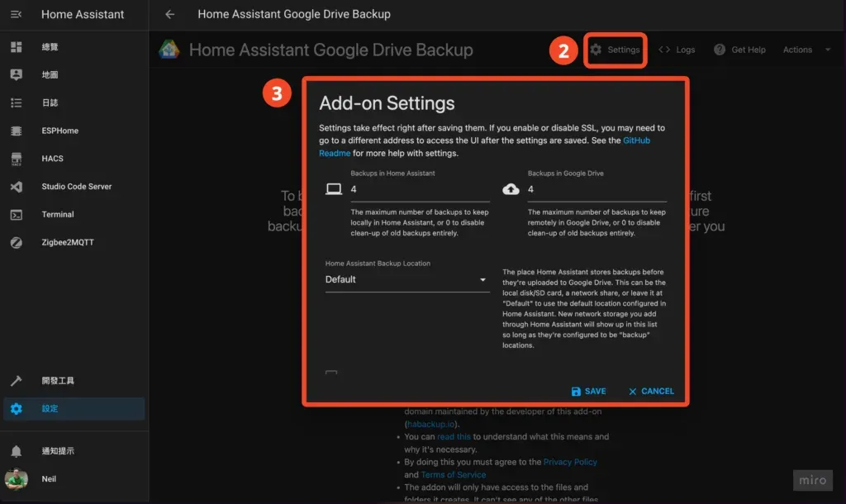Click the cloud icon above Backups in Google Drive
Image resolution: width=846 pixels, height=504 pixels.
click(511, 189)
